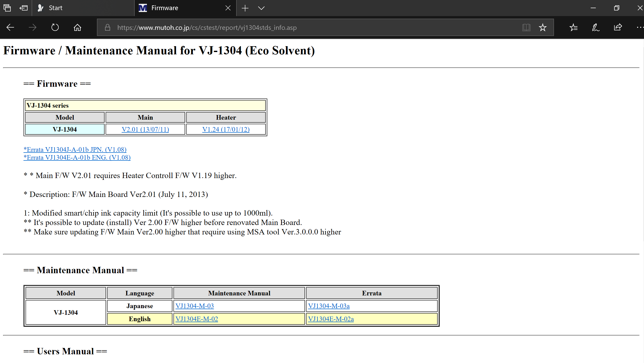This screenshot has width=644, height=363.
Task: Click the Japanese language cell
Action: (x=140, y=306)
